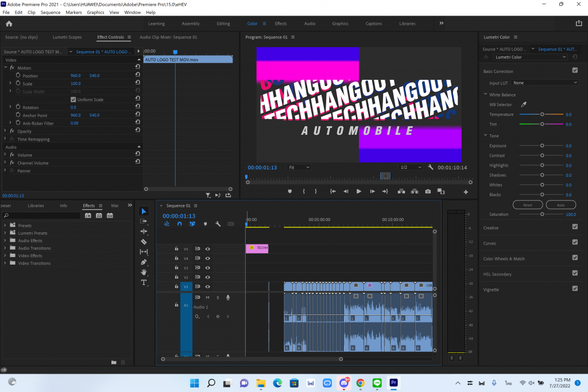Reset the Position parameter
This screenshot has width=588, height=392.
point(138,75)
